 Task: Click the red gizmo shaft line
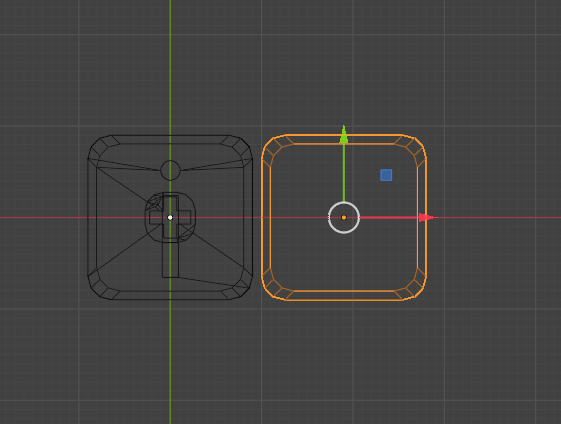pyautogui.click(x=389, y=217)
